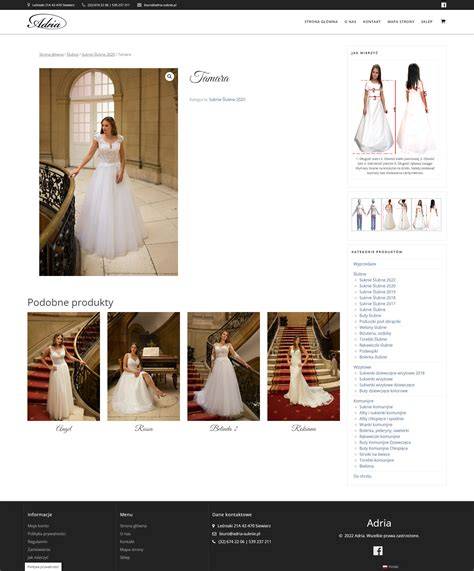Click Strona główna in footer Menu
Screen dimensions: 474x571
click(134, 526)
